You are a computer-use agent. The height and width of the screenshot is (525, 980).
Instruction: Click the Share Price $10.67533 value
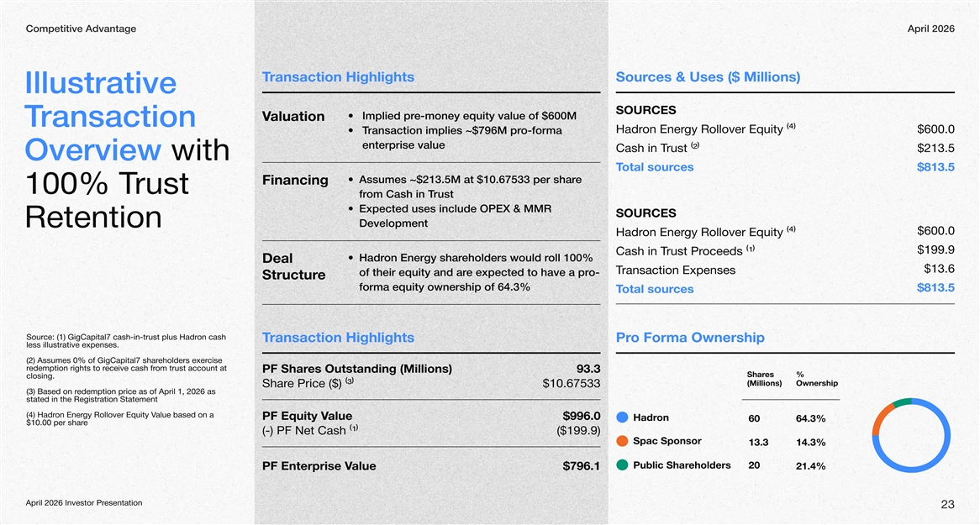[x=572, y=384]
